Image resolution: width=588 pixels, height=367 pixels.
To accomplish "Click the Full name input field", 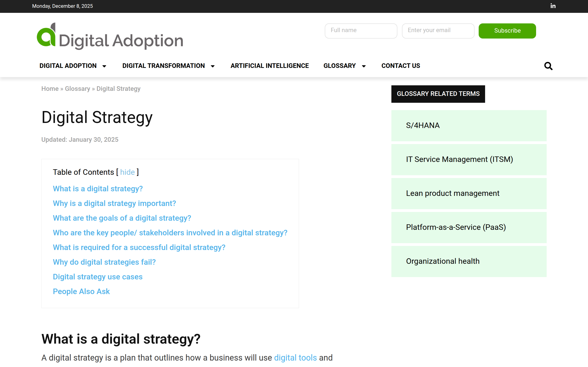I will pyautogui.click(x=361, y=31).
